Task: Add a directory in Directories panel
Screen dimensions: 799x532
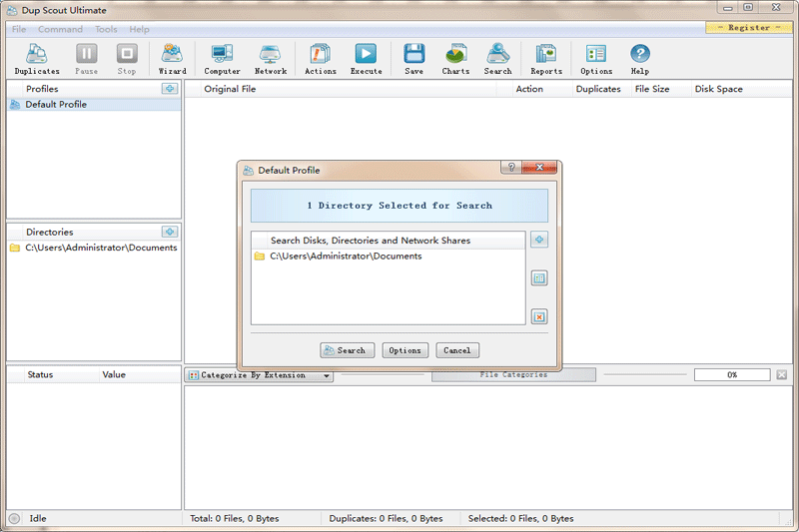Action: pyautogui.click(x=170, y=232)
